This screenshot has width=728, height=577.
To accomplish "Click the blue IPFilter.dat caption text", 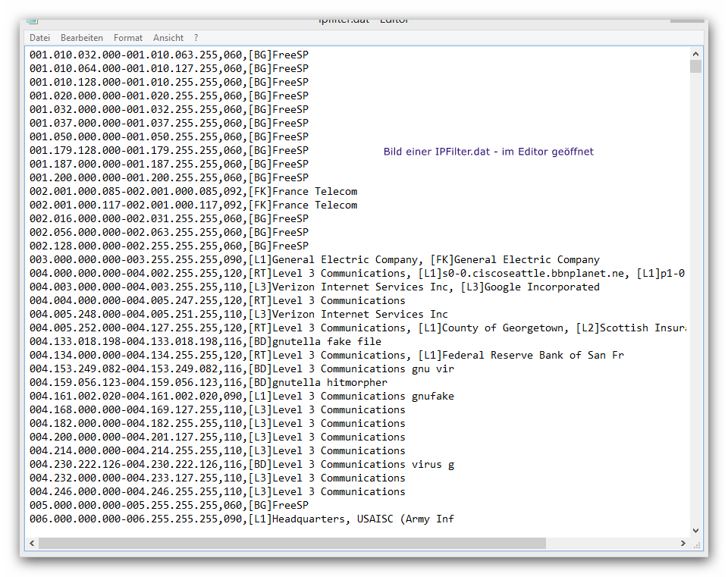I will click(x=488, y=151).
